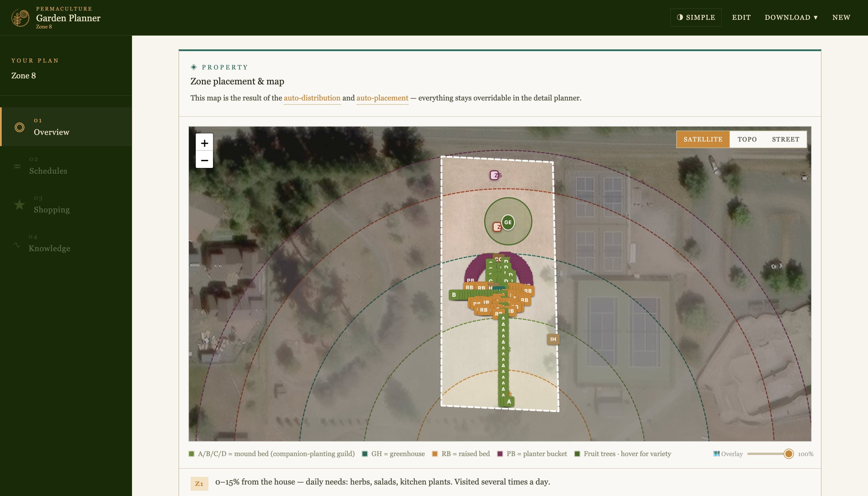Click green mound bed legend swatch
This screenshot has height=496, width=868.
pos(191,454)
